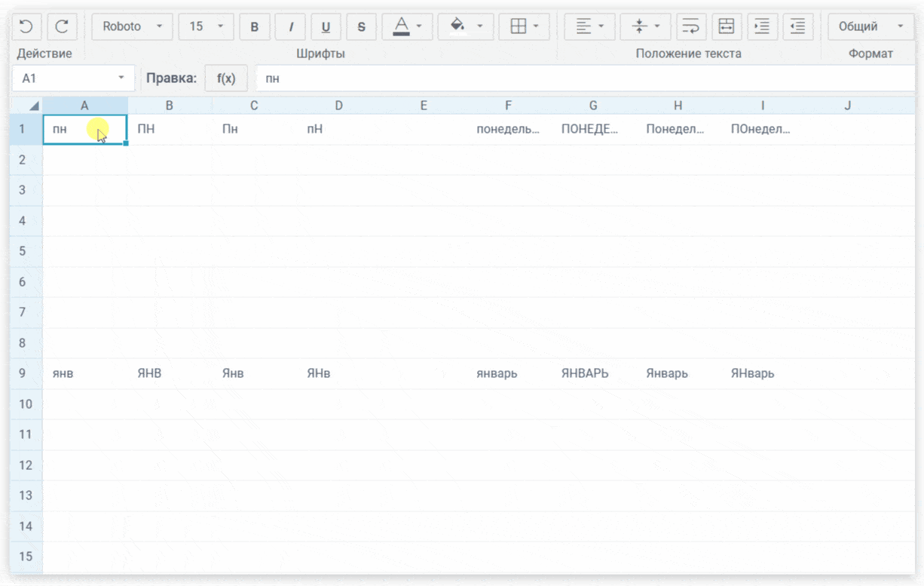This screenshot has height=586, width=924.
Task: Expand the font size 15 dropdown
Action: (206, 27)
